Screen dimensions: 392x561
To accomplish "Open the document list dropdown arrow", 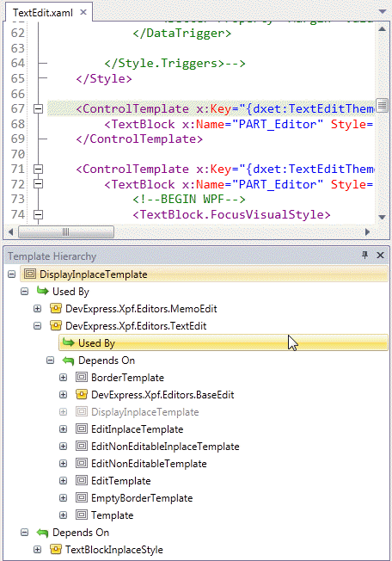I will coord(383,12).
